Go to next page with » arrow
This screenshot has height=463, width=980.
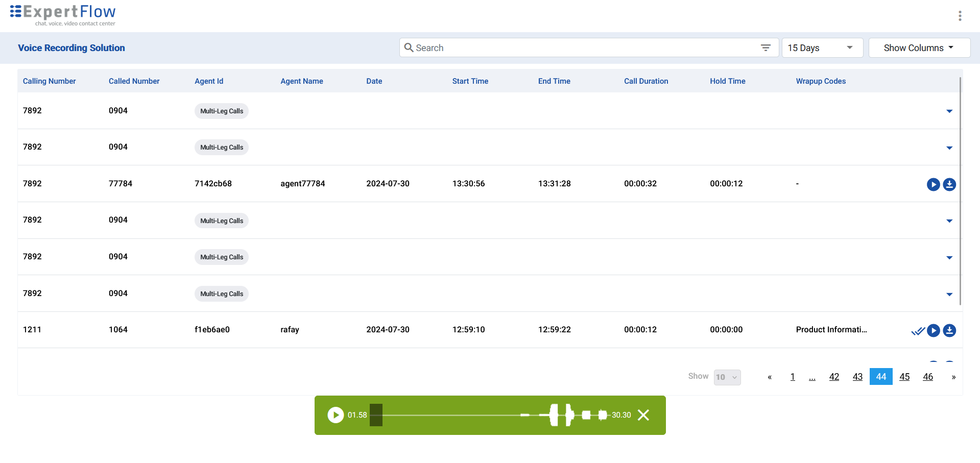pos(953,377)
